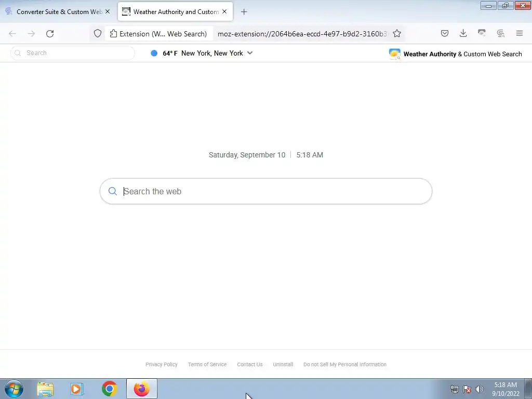Image resolution: width=532 pixels, height=399 pixels.
Task: Select the Weather Authority and Custom tab
Action: 175,11
